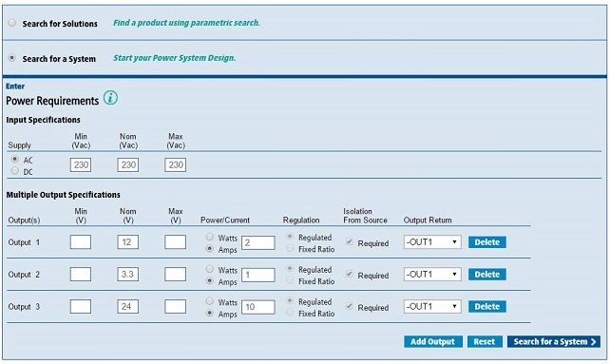
Task: Choose Regulated for Output 3
Action: coord(290,301)
